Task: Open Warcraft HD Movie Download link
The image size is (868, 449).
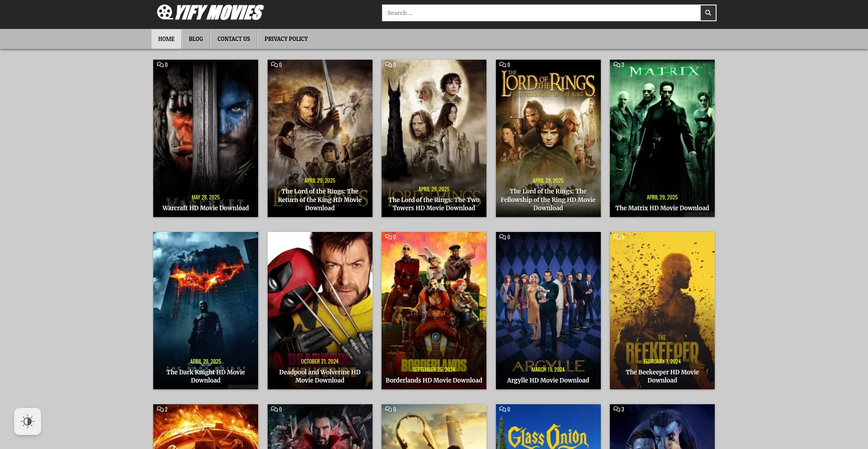Action: pos(205,208)
